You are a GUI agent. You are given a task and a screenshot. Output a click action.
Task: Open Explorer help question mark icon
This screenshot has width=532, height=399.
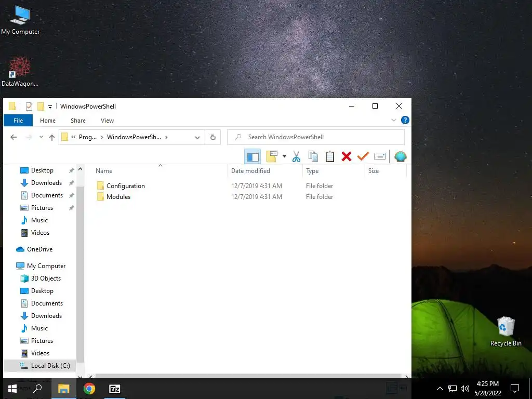[x=405, y=120]
